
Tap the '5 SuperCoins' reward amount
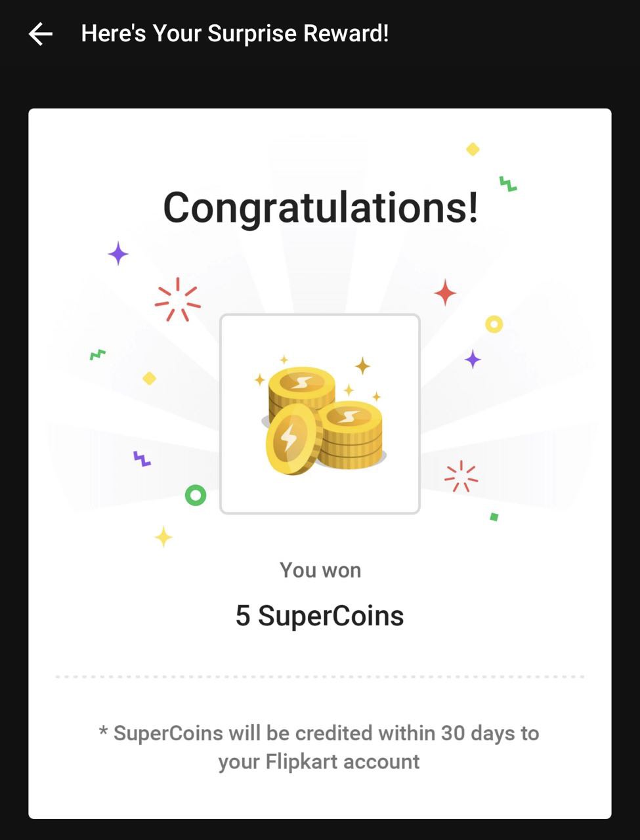click(320, 616)
